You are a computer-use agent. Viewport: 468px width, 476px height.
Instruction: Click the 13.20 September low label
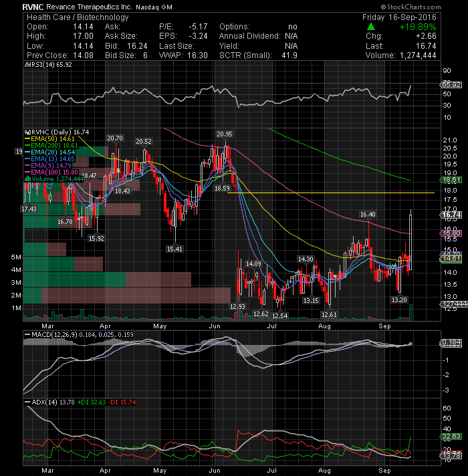[399, 300]
